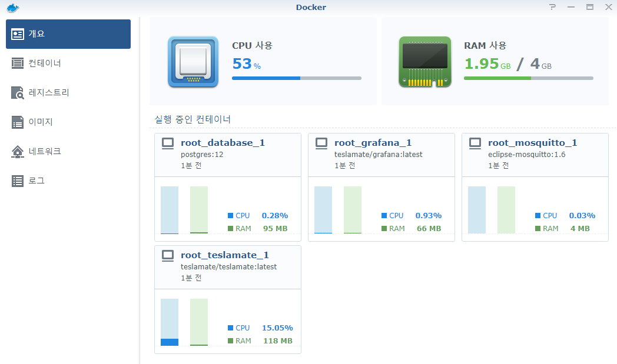
Task: Click the CPU chip icon
Action: coord(193,62)
